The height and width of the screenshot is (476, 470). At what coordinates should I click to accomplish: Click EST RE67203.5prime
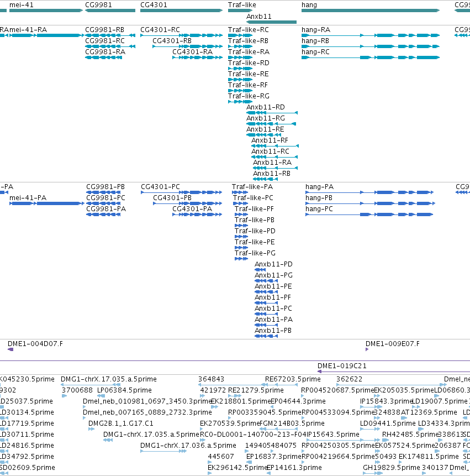coord(293,379)
